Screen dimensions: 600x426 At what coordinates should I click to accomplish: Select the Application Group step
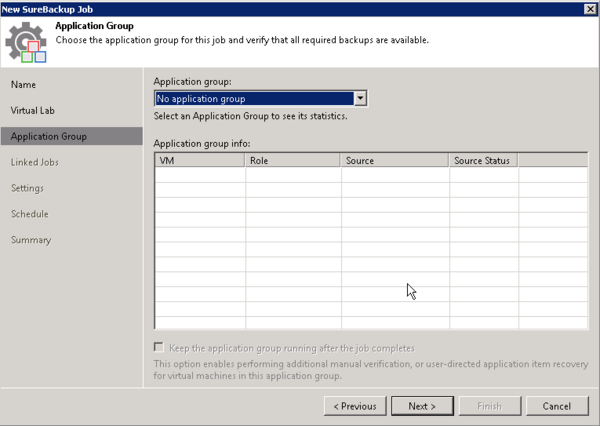point(48,136)
